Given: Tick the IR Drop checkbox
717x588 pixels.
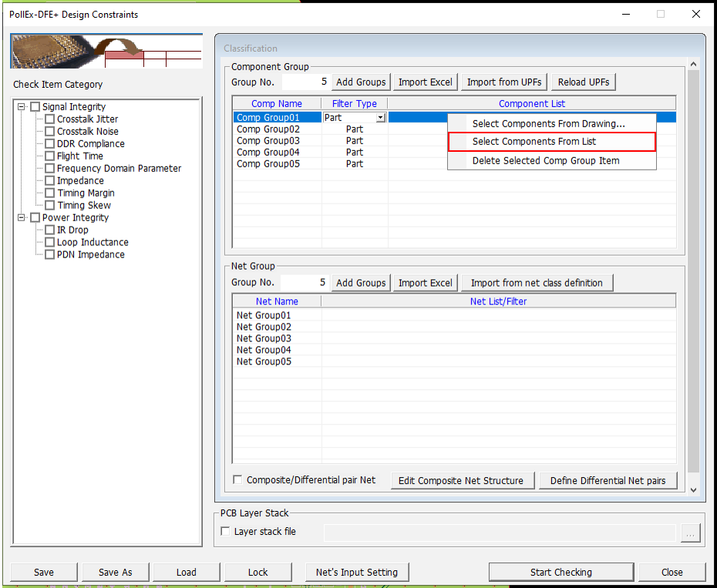Looking at the screenshot, I should 50,230.
